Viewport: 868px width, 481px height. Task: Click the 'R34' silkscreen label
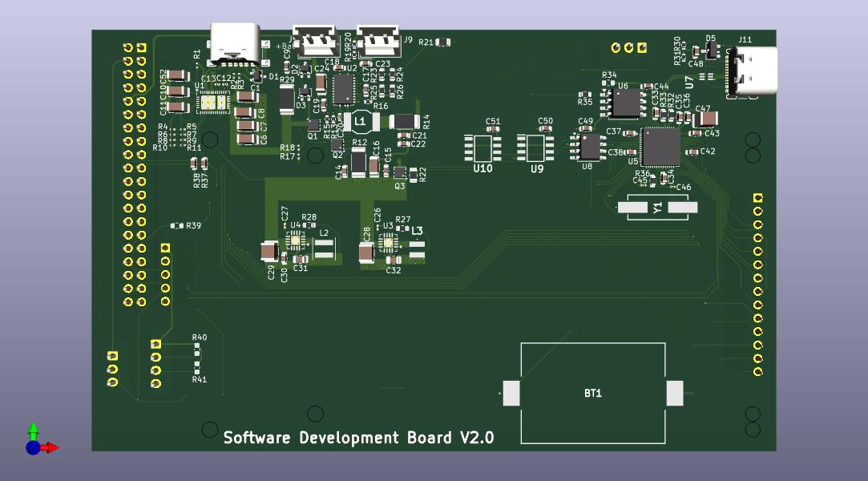[x=609, y=75]
